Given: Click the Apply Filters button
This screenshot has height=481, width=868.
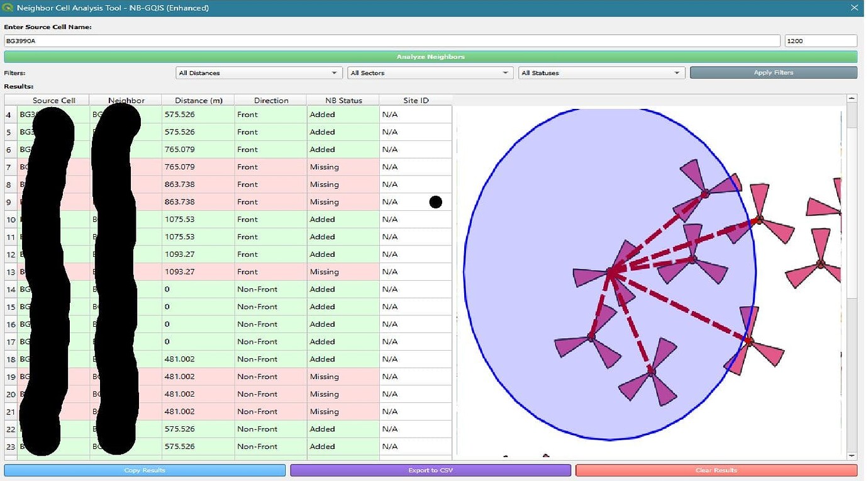Looking at the screenshot, I should pyautogui.click(x=773, y=73).
